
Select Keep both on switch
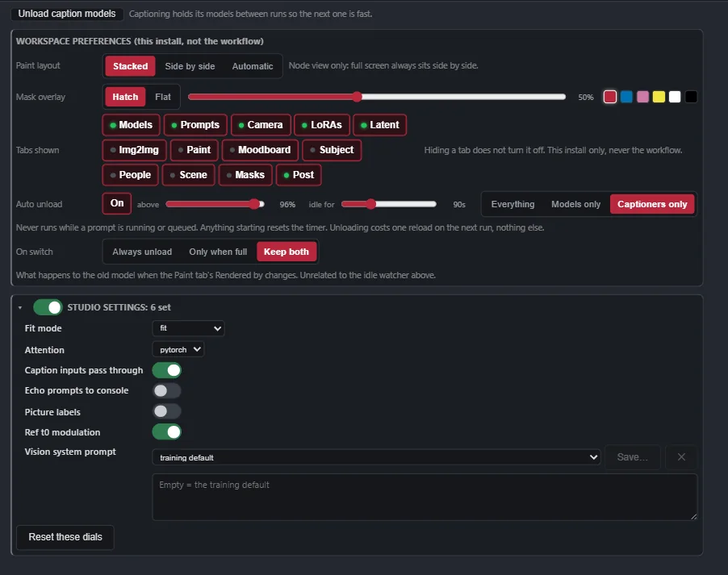[x=286, y=252]
